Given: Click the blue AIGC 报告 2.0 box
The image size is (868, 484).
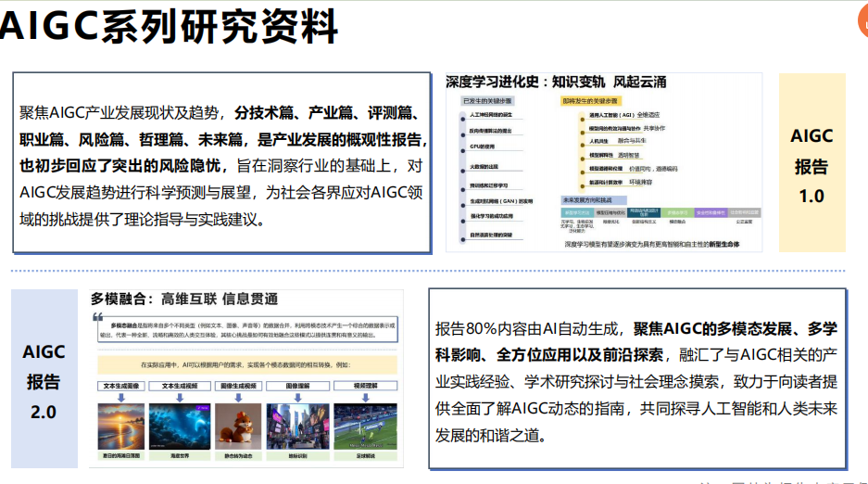Looking at the screenshot, I should 44,379.
